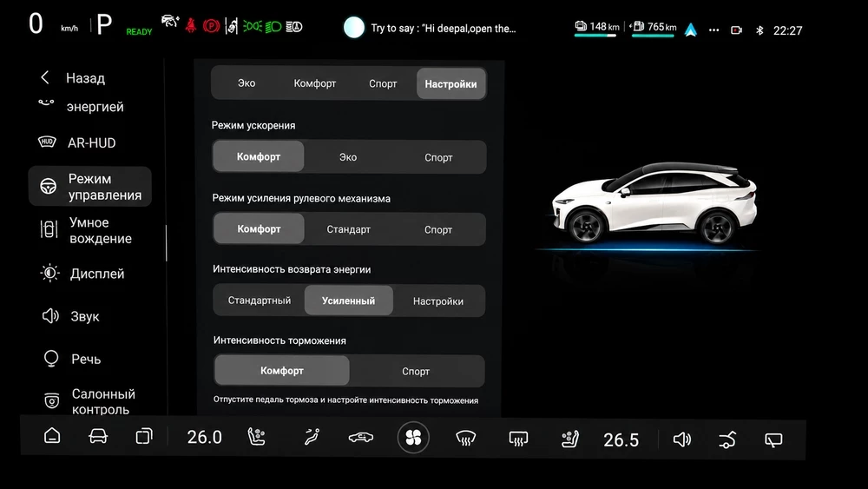Tap the voice hint text 'Try to say'
The width and height of the screenshot is (868, 489).
coord(444,29)
